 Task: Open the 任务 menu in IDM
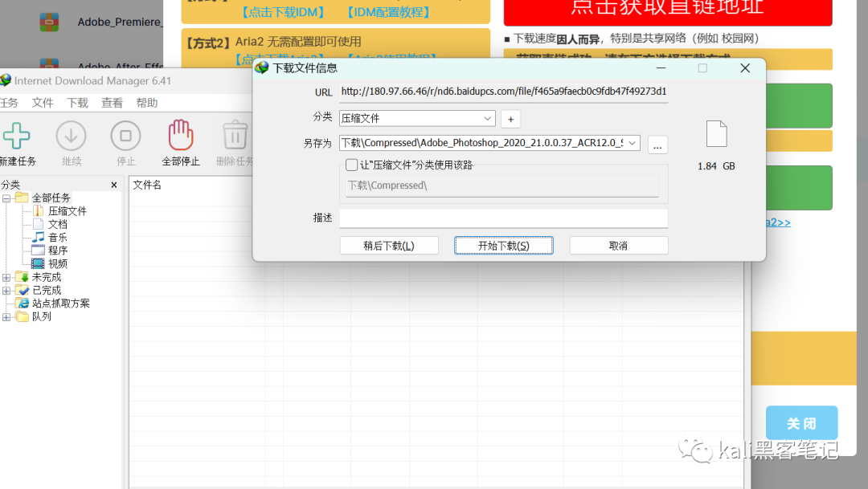point(9,103)
